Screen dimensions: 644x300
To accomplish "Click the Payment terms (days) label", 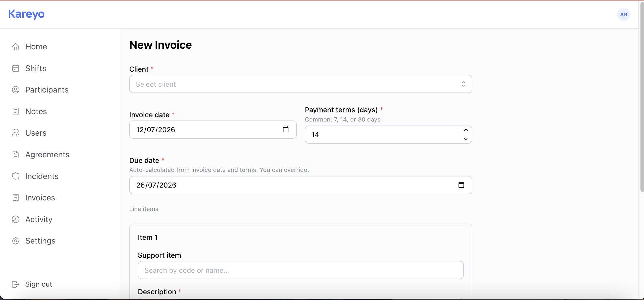I will (341, 110).
